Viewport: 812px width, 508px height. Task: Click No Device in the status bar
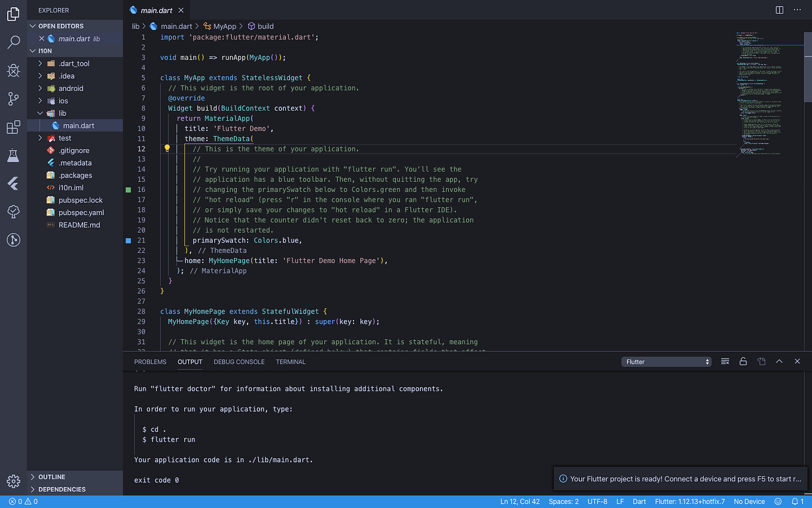pyautogui.click(x=749, y=501)
